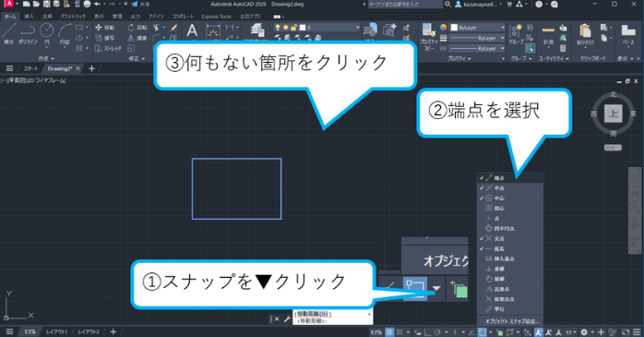Switch to the スタート file tab
The height and width of the screenshot is (337, 644).
pyautogui.click(x=30, y=68)
